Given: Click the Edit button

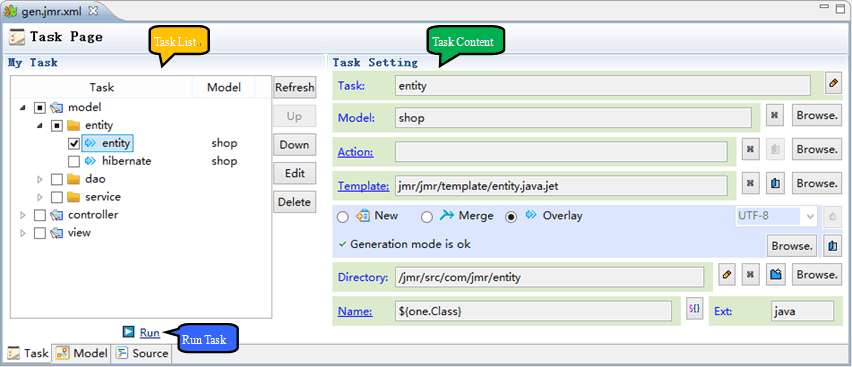Looking at the screenshot, I should coord(295,173).
